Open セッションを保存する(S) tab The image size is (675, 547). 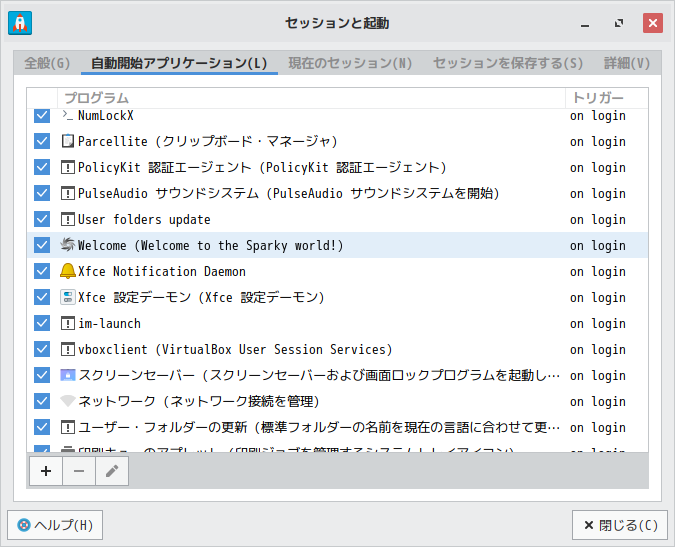508,63
